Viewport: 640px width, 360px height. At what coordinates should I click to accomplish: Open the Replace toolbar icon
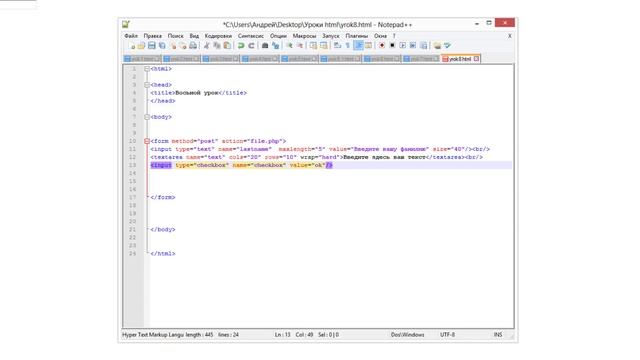click(x=276, y=46)
